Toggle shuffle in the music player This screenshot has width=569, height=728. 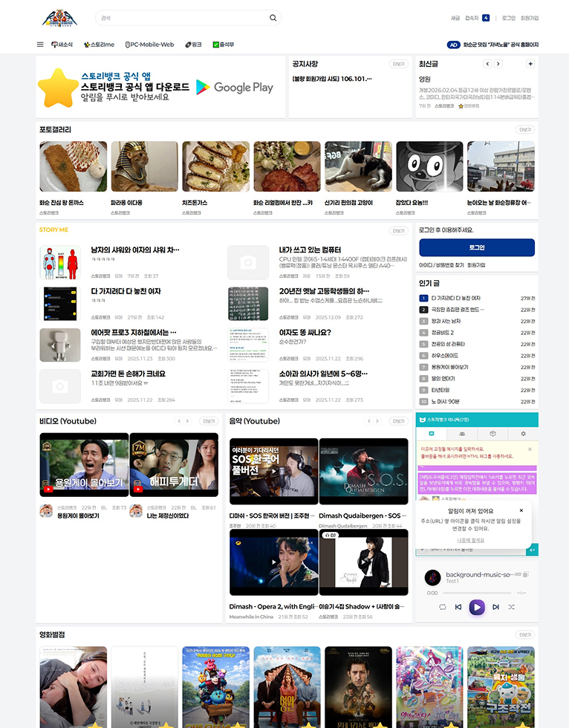point(512,607)
